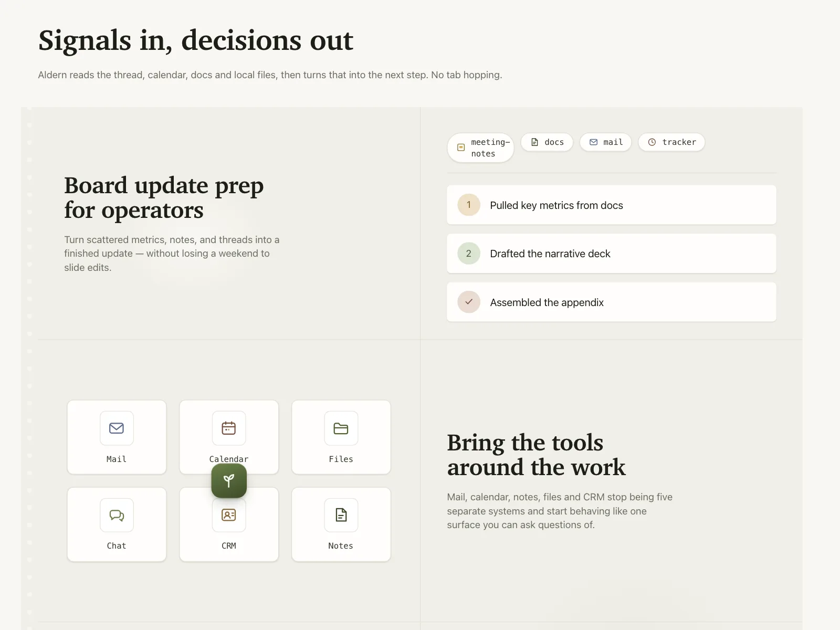Image resolution: width=840 pixels, height=630 pixels.
Task: Click the Assembled the appendix row
Action: point(612,302)
